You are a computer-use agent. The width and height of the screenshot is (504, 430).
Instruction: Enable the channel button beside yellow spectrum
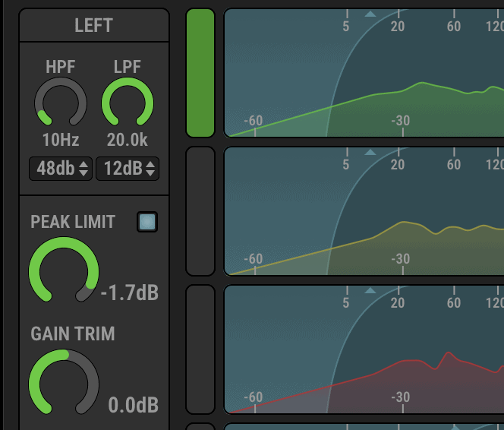click(x=200, y=211)
